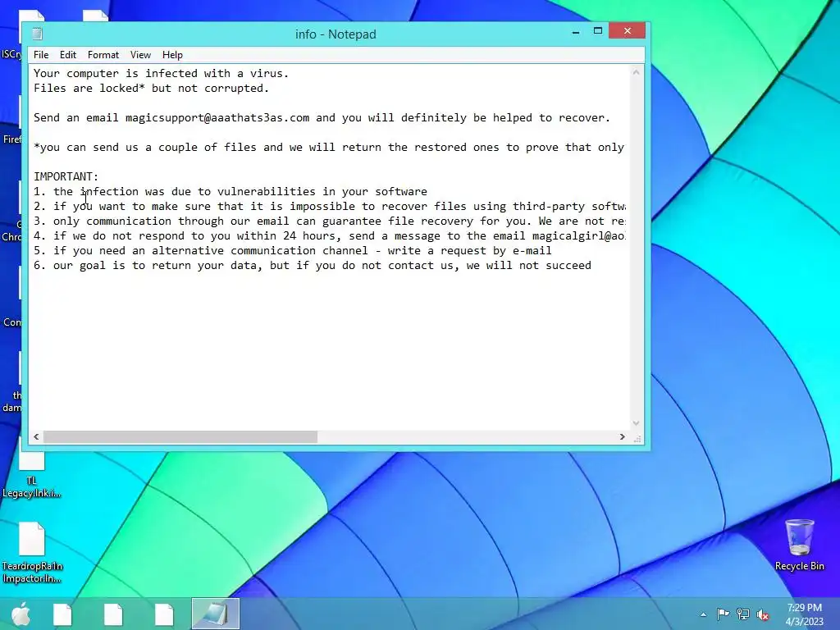840x630 pixels.
Task: Select the Recycle Bin desktop icon
Action: 799,545
